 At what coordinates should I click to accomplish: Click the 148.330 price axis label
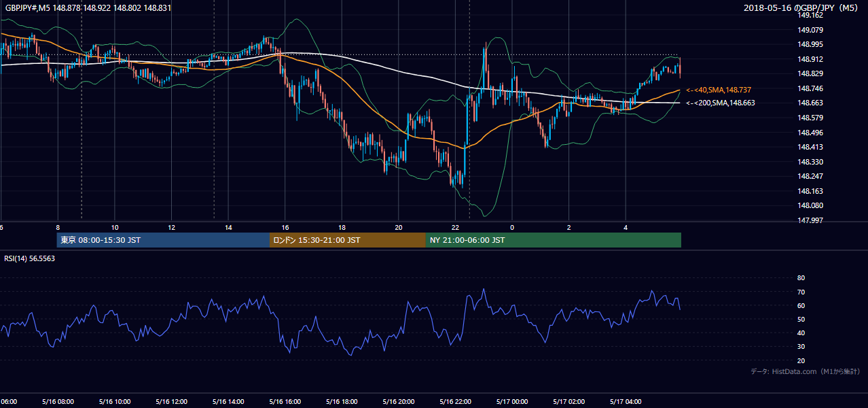point(811,162)
